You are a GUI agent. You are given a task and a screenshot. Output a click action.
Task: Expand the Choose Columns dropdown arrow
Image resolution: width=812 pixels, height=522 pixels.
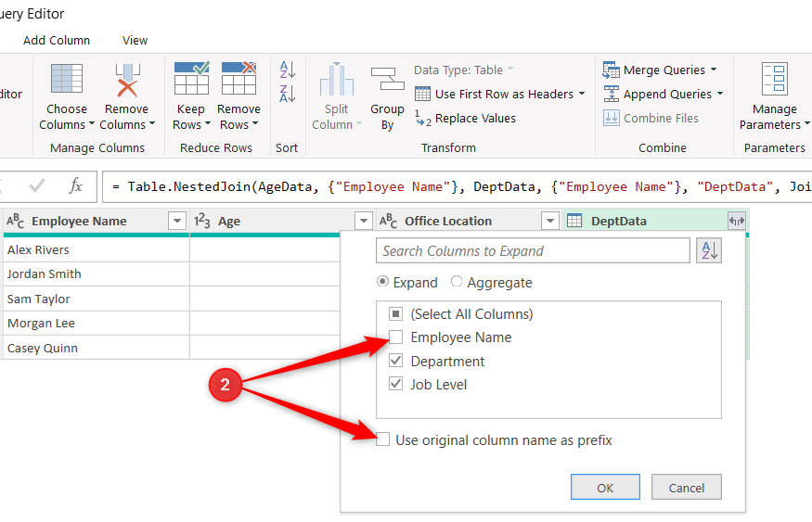click(92, 124)
